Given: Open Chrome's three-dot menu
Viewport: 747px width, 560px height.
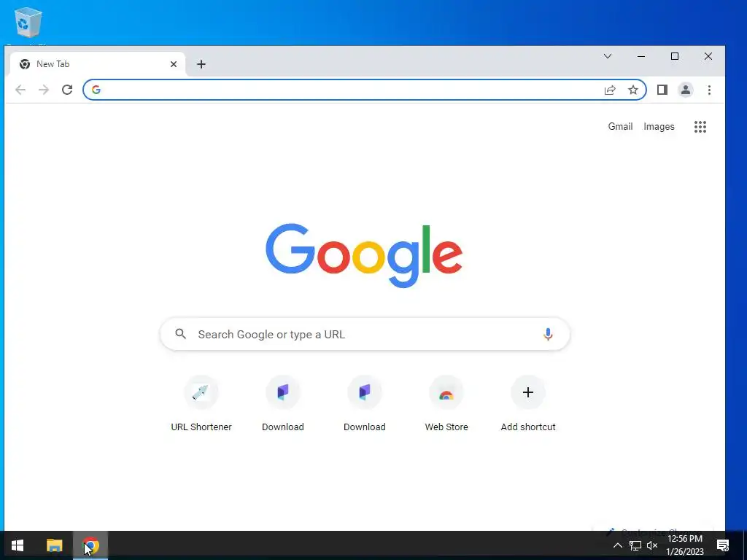Looking at the screenshot, I should pyautogui.click(x=709, y=90).
